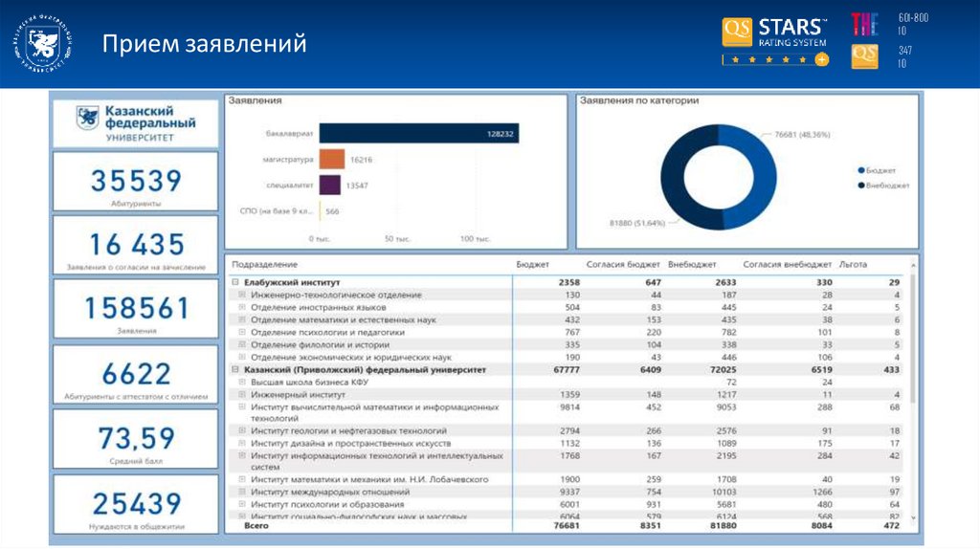This screenshot has width=980, height=549.
Task: Click the QS Stars Rating System logo
Action: pyautogui.click(x=775, y=41)
